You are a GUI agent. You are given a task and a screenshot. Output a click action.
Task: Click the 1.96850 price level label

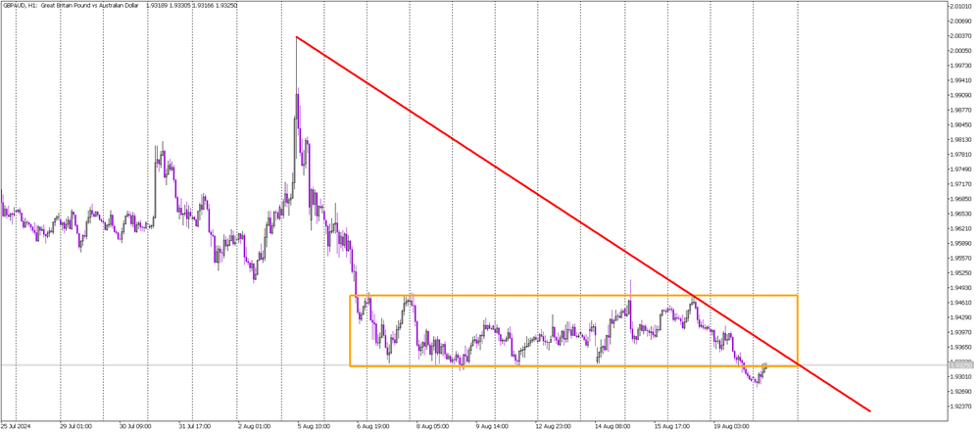pos(962,199)
